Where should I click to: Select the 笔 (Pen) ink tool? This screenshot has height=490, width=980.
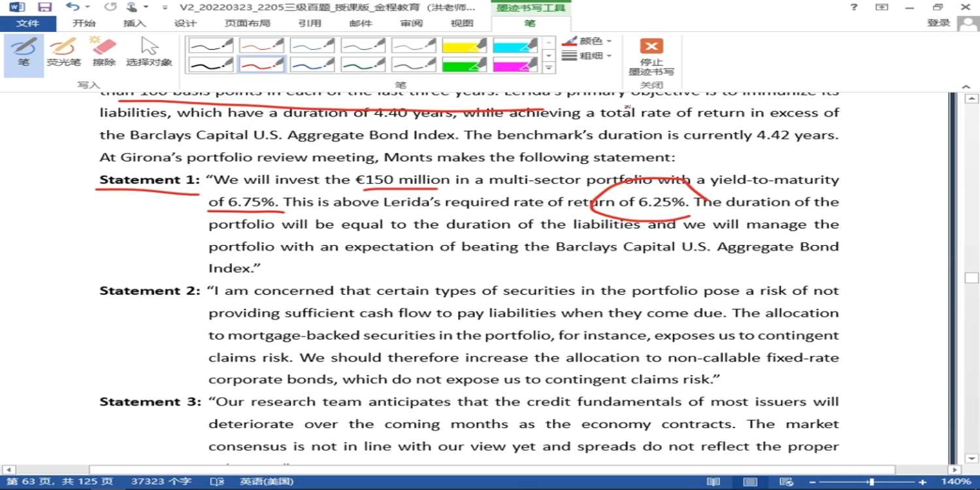(x=24, y=52)
